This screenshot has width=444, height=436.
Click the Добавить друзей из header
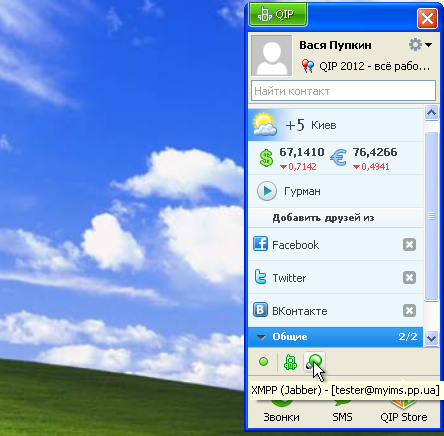pos(323,218)
